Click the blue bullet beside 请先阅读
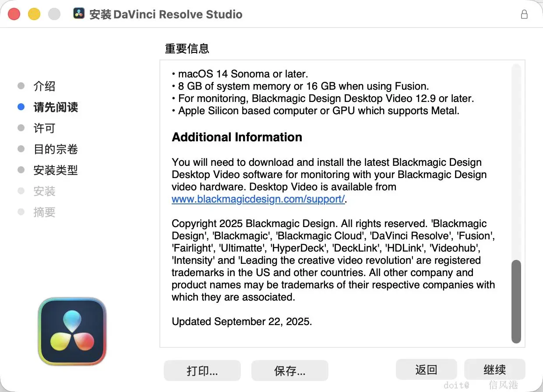 coord(21,107)
